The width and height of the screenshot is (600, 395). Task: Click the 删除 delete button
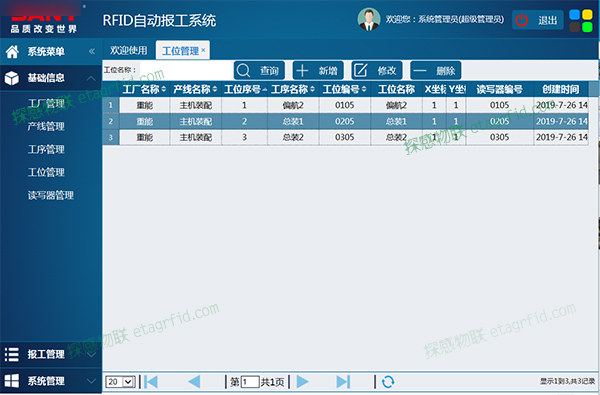(435, 70)
